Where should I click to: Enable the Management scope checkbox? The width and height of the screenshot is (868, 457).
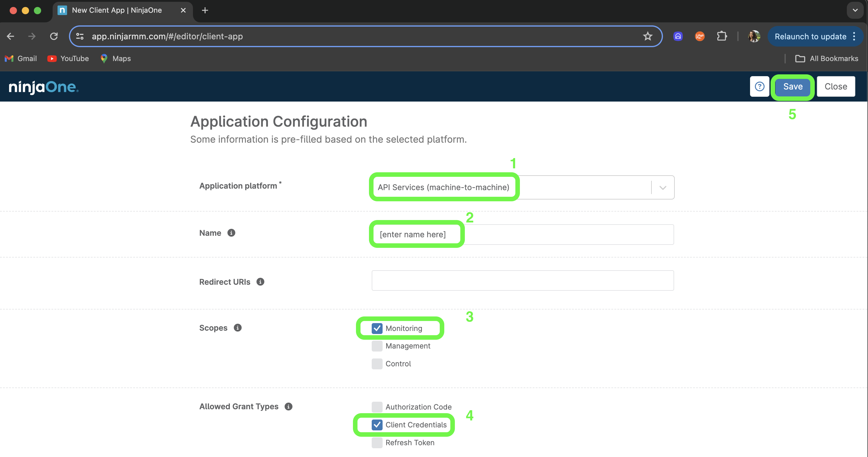pyautogui.click(x=377, y=346)
